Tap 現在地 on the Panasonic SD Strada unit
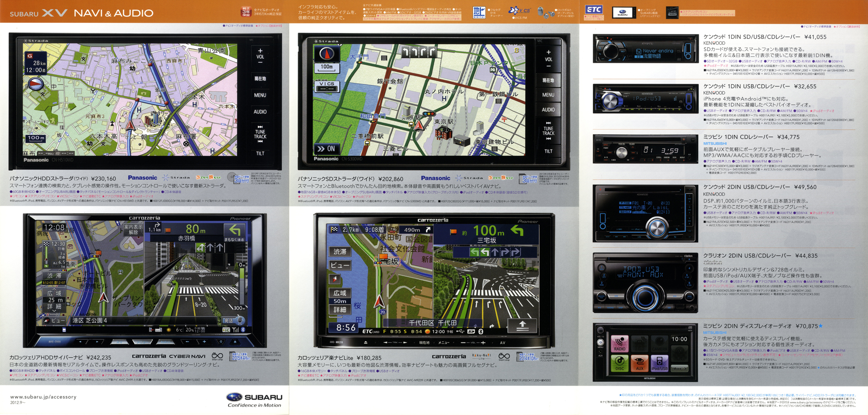 coord(548,80)
